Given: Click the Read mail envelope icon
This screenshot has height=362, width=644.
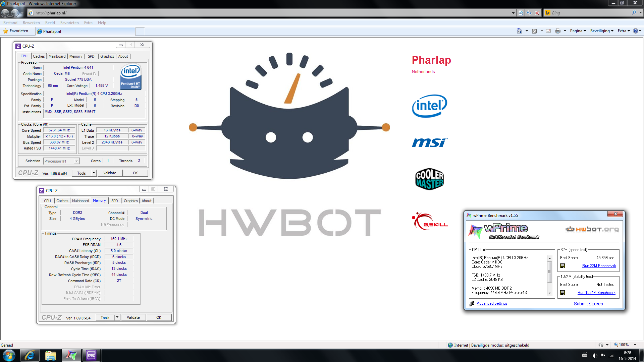Looking at the screenshot, I should tap(548, 31).
